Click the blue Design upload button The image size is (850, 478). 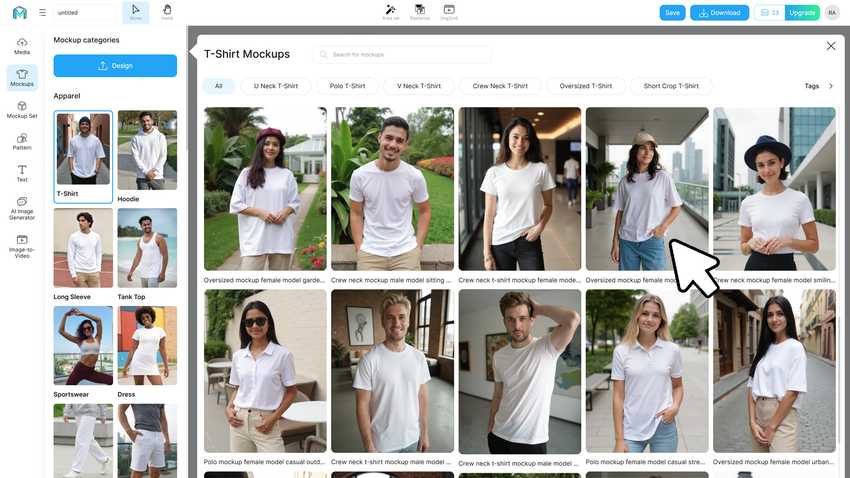pos(115,66)
